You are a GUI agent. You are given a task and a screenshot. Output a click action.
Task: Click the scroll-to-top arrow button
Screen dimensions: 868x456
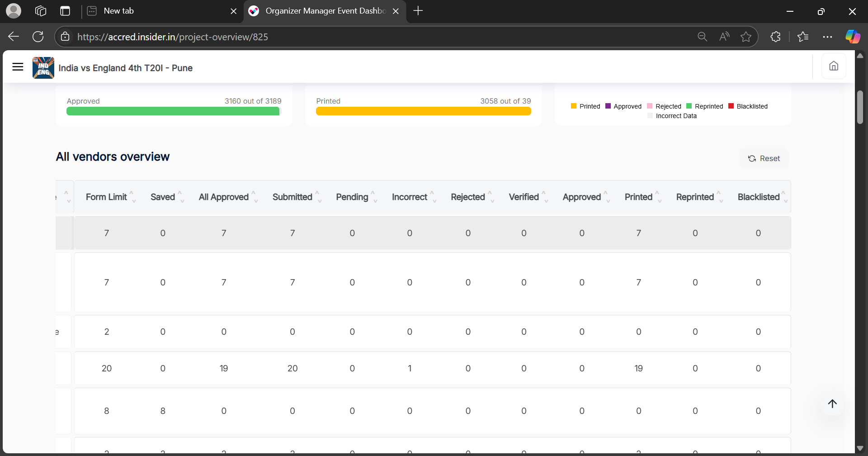[832, 404]
